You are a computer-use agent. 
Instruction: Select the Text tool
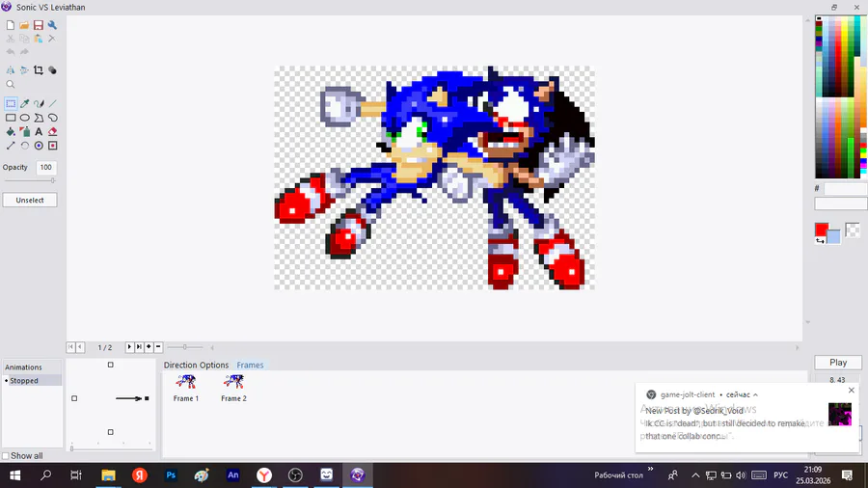[x=39, y=132]
